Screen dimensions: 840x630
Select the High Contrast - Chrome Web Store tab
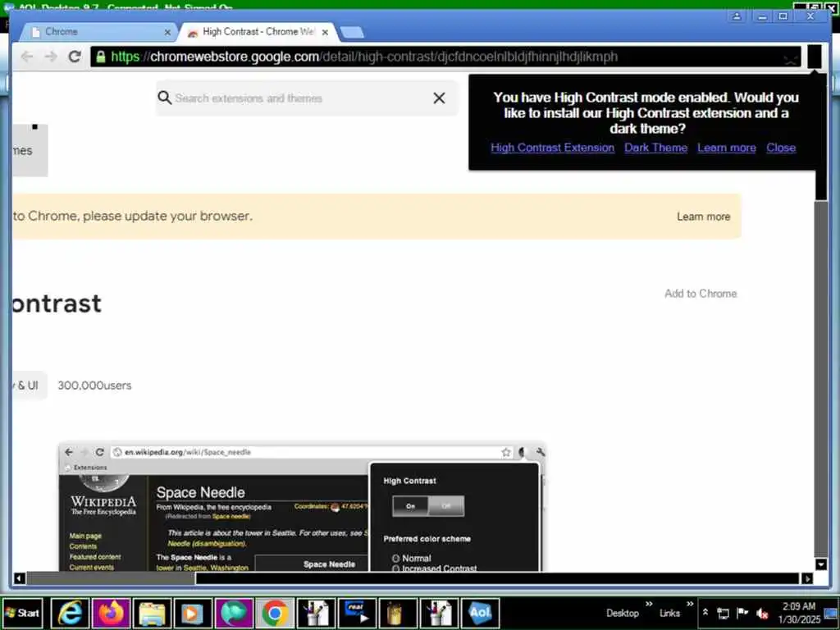click(258, 32)
